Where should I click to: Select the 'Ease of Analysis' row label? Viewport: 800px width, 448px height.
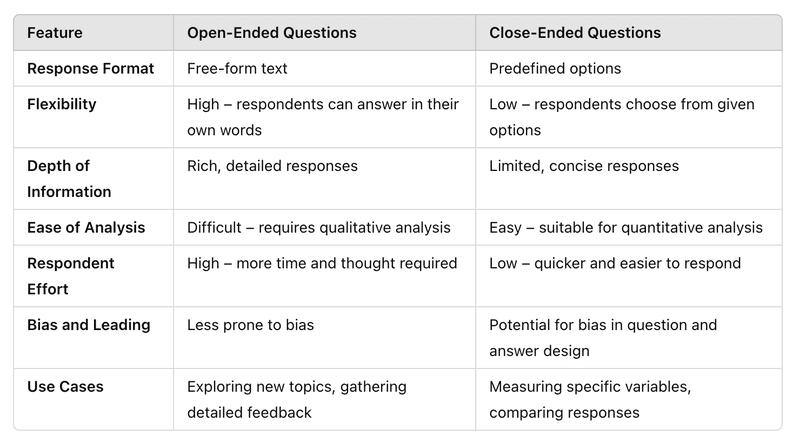(86, 227)
